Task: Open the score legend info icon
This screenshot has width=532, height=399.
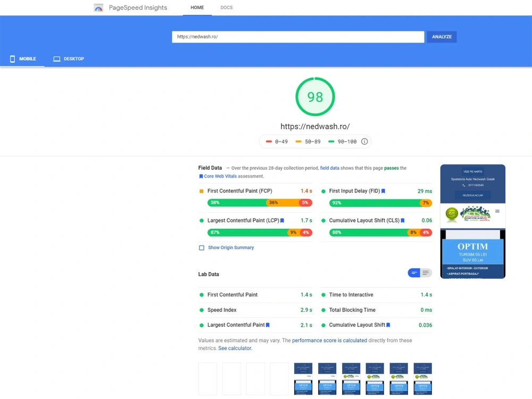Action: [x=364, y=142]
